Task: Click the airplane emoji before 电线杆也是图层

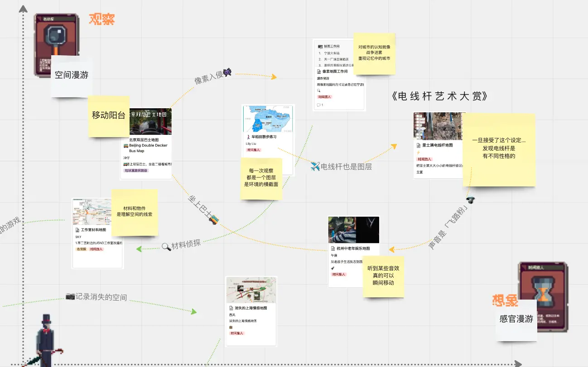Action: (315, 166)
